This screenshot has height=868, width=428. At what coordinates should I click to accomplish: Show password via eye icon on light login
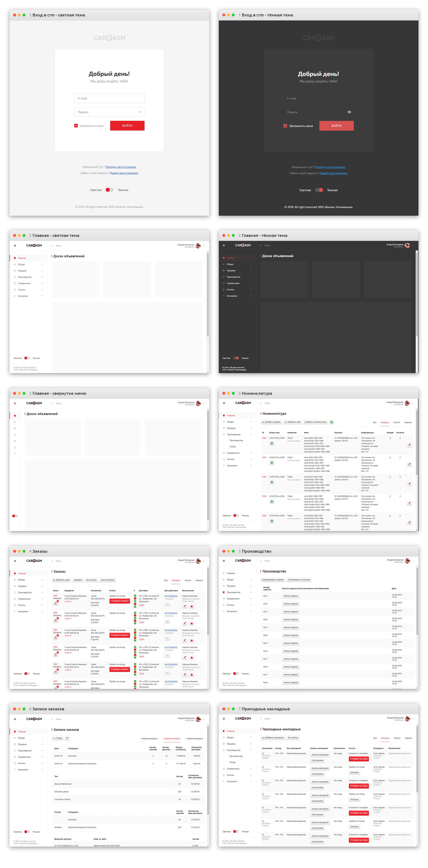tap(140, 112)
